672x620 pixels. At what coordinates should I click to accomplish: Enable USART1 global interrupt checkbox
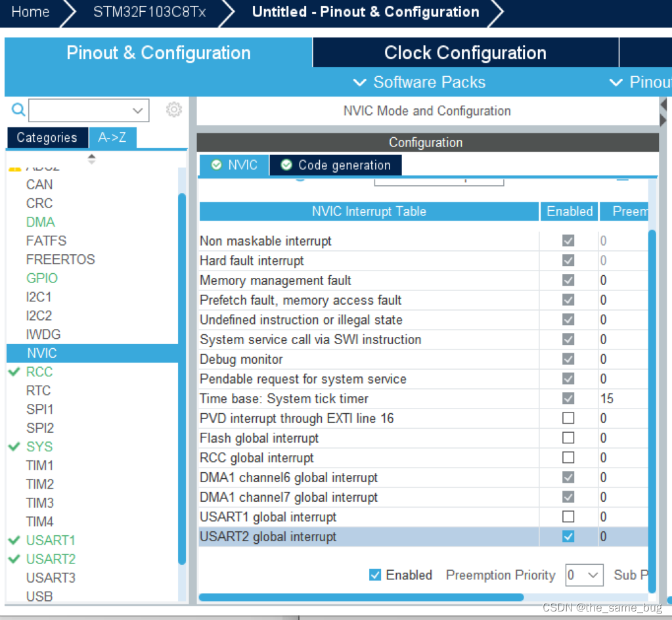click(568, 516)
